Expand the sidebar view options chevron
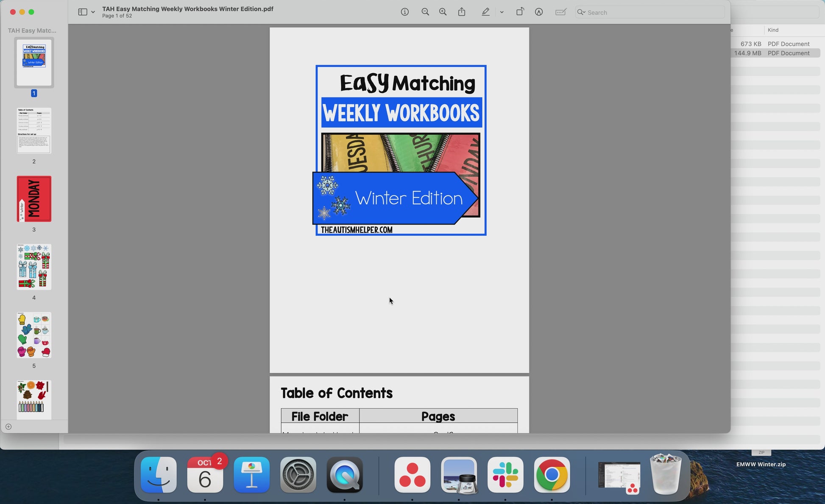The image size is (825, 504). coord(93,12)
